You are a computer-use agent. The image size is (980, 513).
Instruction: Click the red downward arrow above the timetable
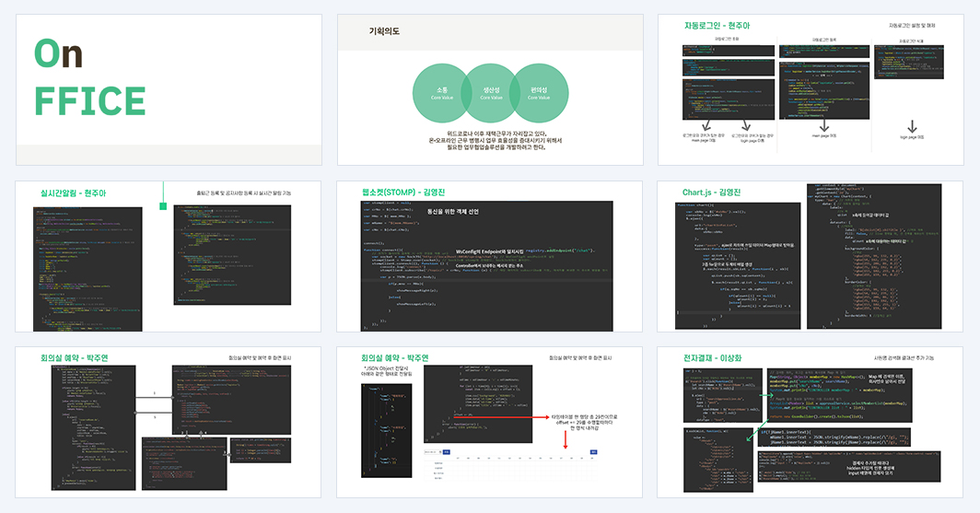[566, 439]
